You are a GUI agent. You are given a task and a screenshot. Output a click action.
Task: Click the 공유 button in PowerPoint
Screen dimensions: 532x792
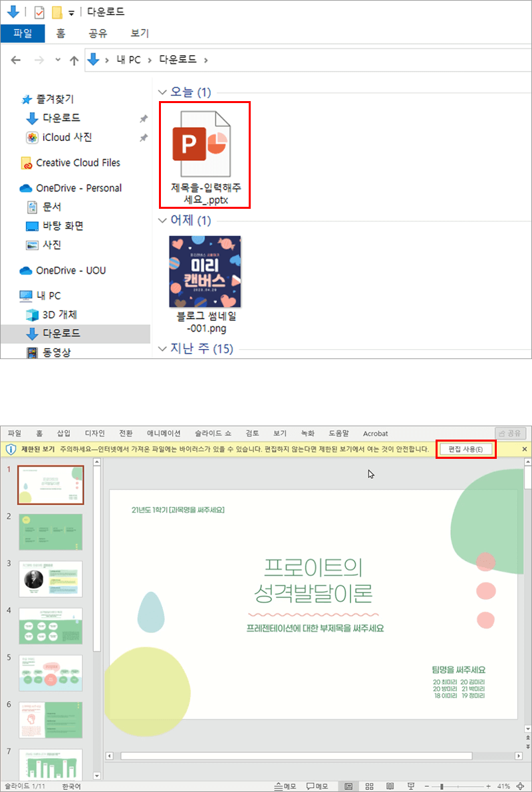[512, 432]
